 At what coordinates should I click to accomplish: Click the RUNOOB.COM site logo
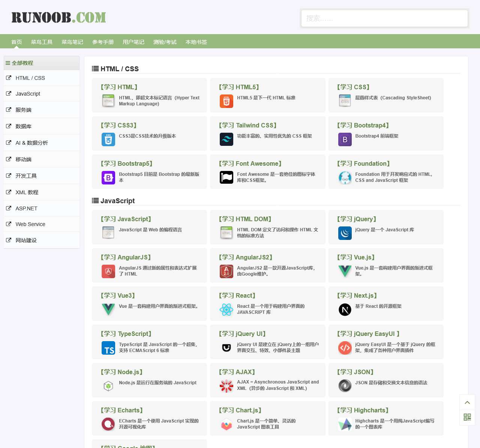click(x=59, y=18)
